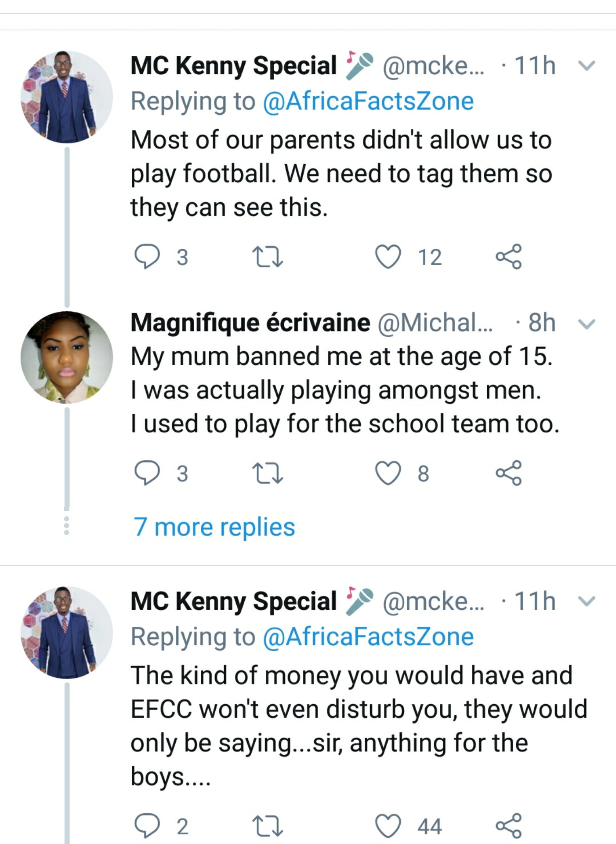The height and width of the screenshot is (844, 616).
Task: Open options chevron on Magnifique écrivaine's tweet
Action: 587,324
